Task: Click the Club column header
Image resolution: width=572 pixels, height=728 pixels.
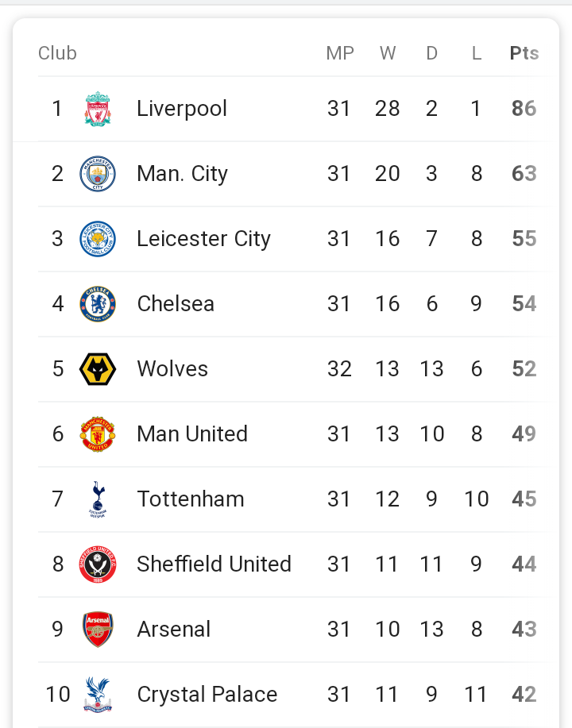Action: 57,53
